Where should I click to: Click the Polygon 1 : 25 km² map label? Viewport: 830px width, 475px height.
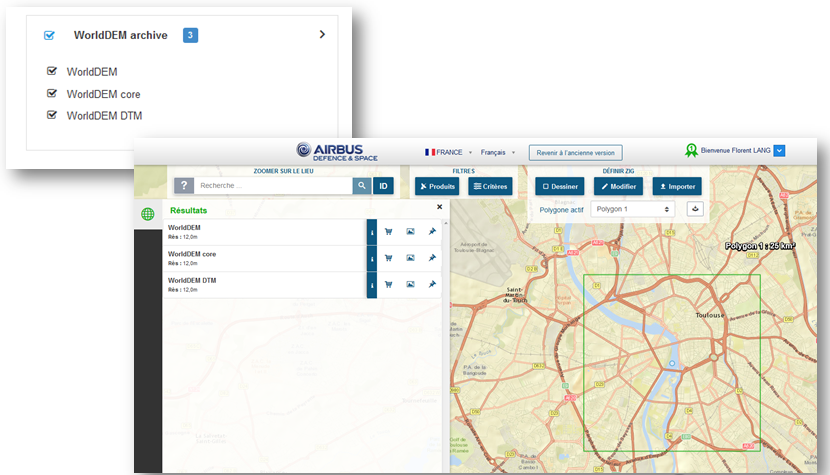pos(760,246)
